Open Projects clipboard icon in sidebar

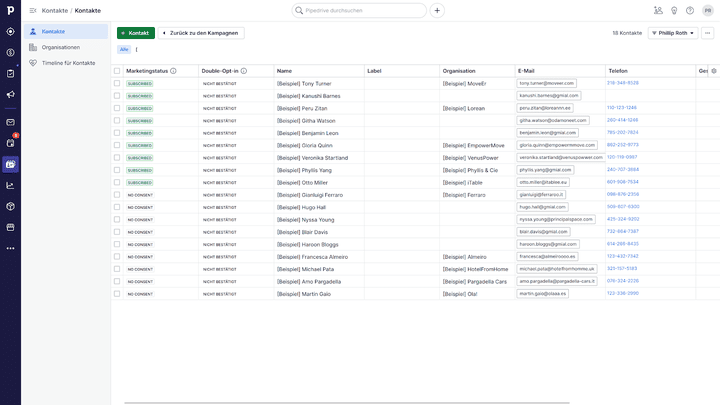pyautogui.click(x=10, y=73)
